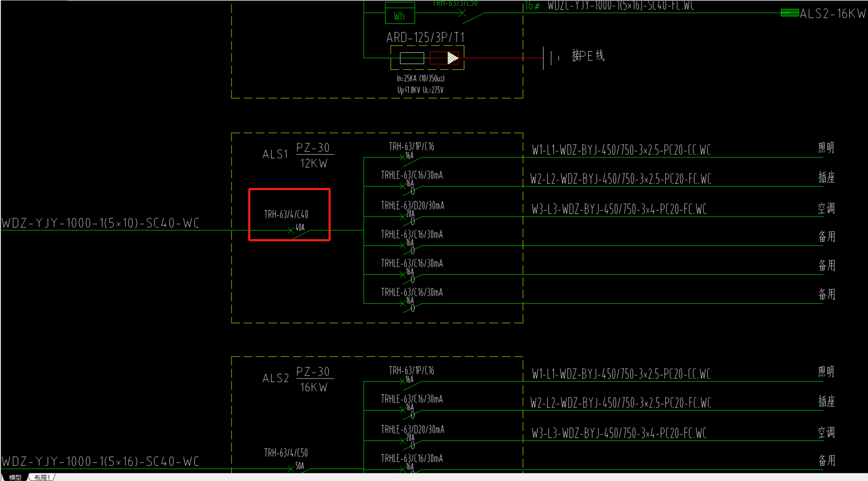Select 照明 label on ALS1 W1-L1 row

tap(826, 148)
